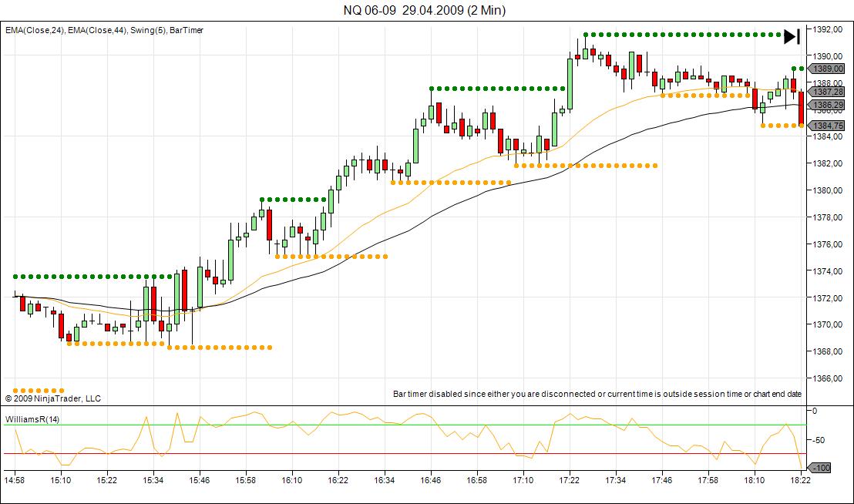Click the 18:10 time axis label
The width and height of the screenshot is (854, 504).
(x=755, y=480)
